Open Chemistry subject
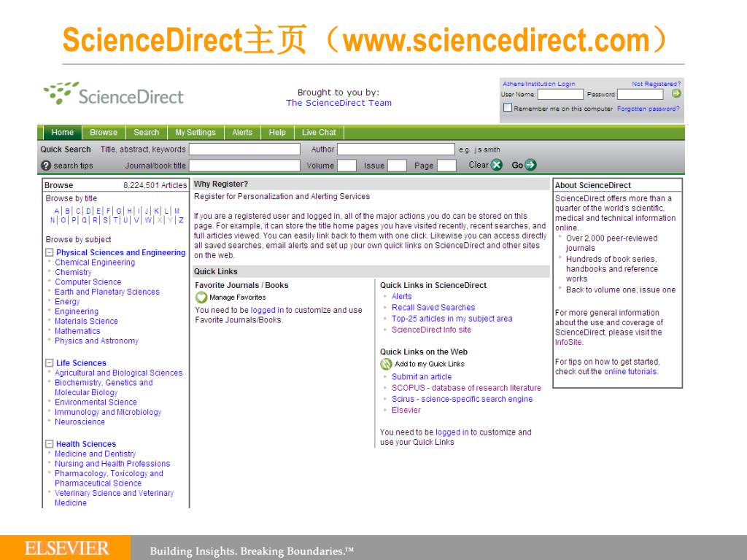 click(73, 272)
